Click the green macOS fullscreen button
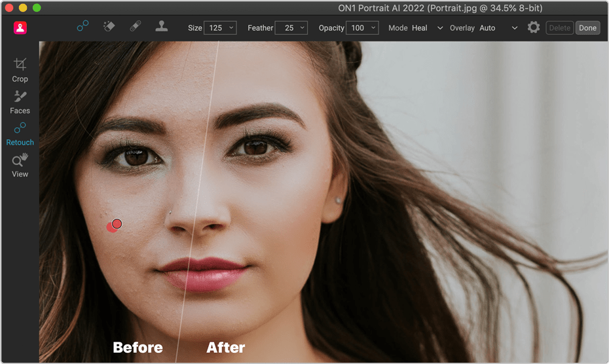The height and width of the screenshot is (364, 609). (37, 8)
